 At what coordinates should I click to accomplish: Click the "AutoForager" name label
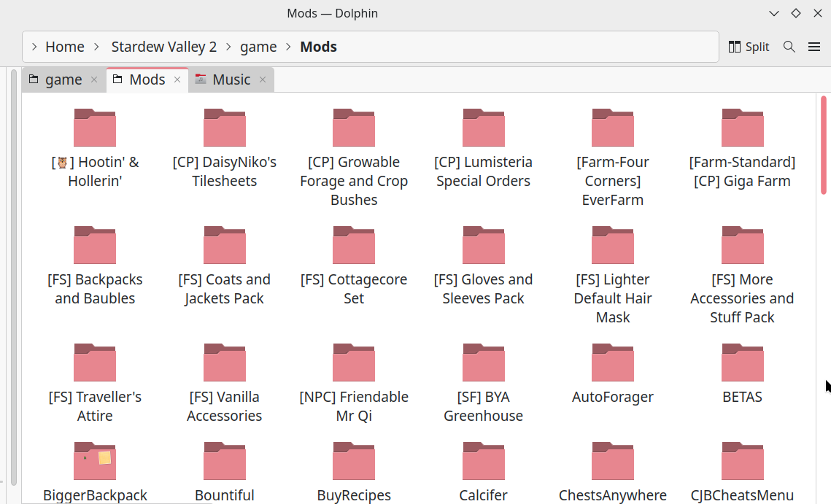(613, 397)
